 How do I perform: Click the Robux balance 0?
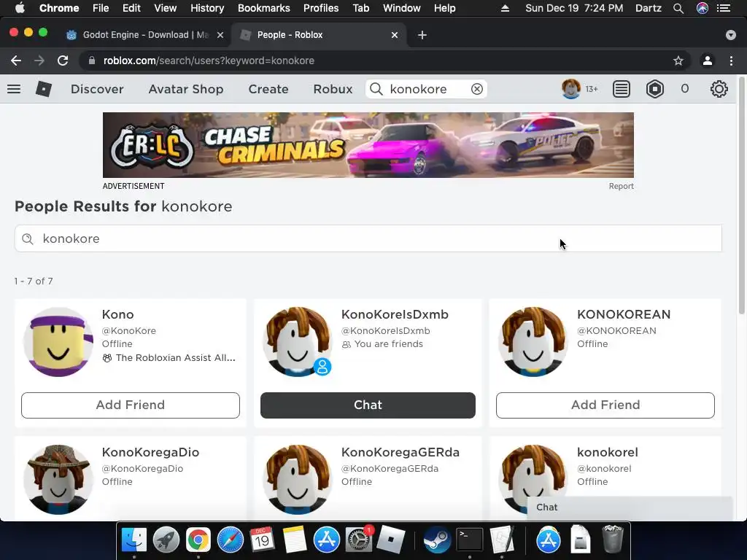pyautogui.click(x=684, y=88)
